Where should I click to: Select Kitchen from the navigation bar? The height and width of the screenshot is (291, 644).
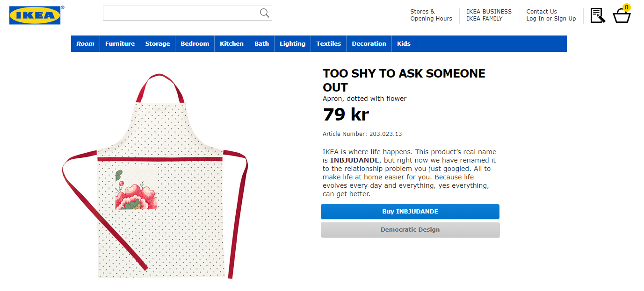[x=232, y=43]
